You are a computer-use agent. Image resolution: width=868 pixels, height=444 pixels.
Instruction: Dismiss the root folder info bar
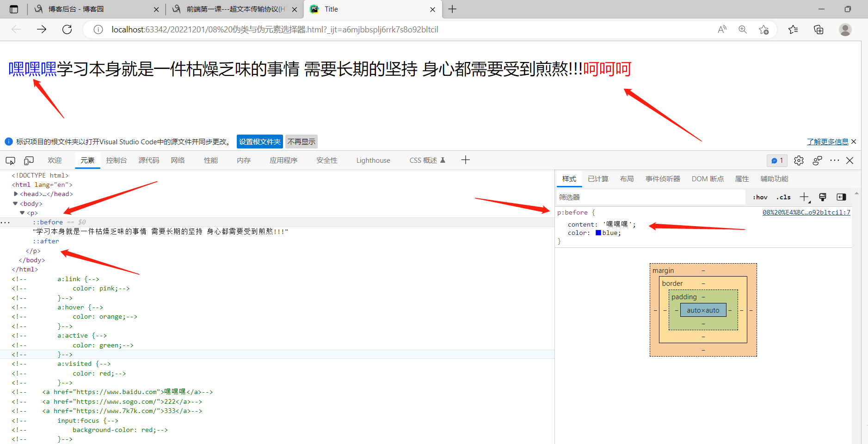pyautogui.click(x=854, y=142)
